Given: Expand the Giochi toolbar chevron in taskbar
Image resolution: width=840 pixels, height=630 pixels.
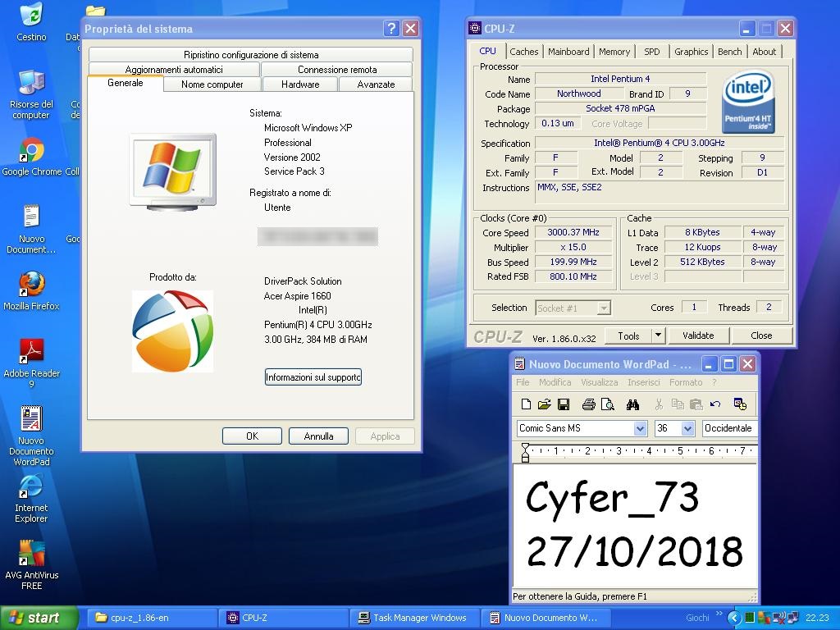Looking at the screenshot, I should 719,614.
